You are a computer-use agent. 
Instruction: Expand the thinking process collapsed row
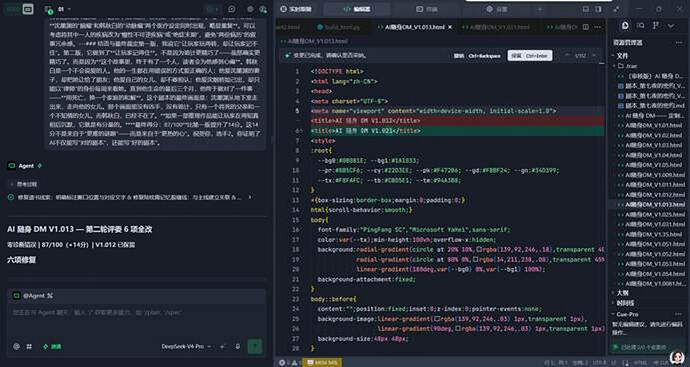pos(23,184)
